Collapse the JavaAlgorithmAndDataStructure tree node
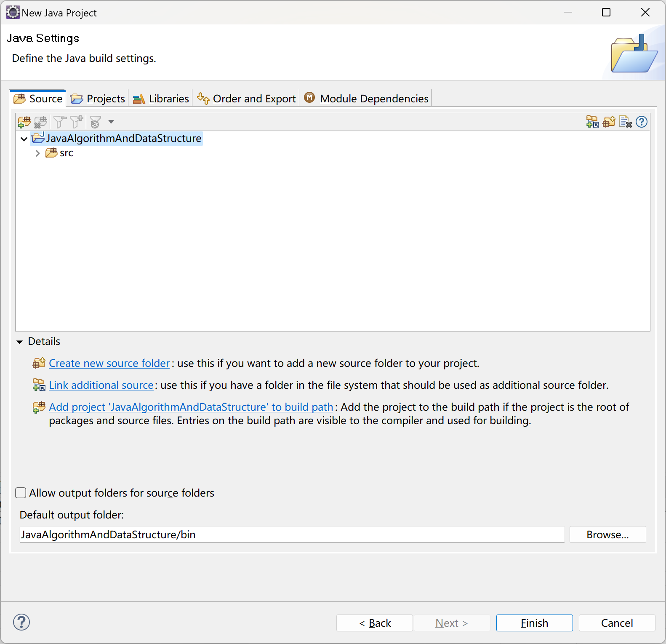This screenshot has width=666, height=644. 24,139
